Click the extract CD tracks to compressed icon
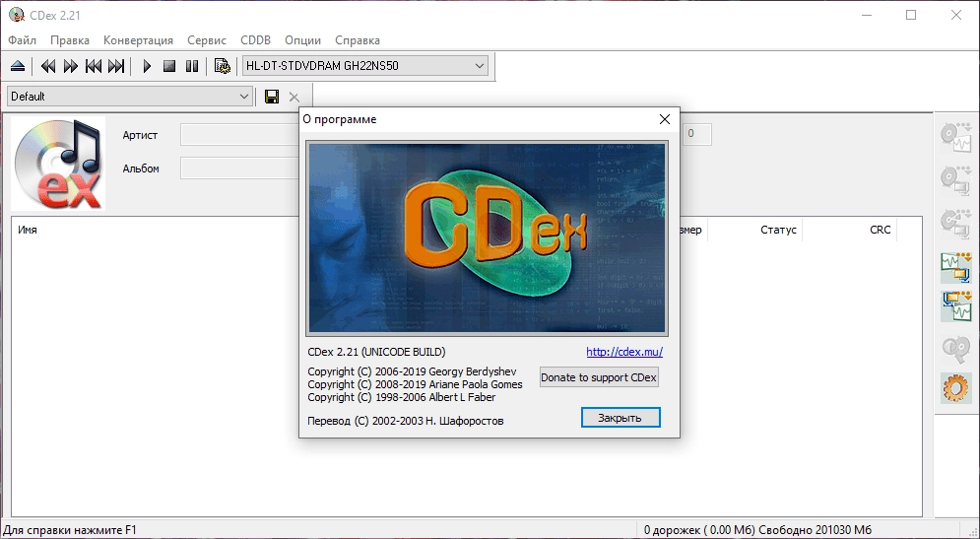The image size is (980, 539). coord(956,178)
